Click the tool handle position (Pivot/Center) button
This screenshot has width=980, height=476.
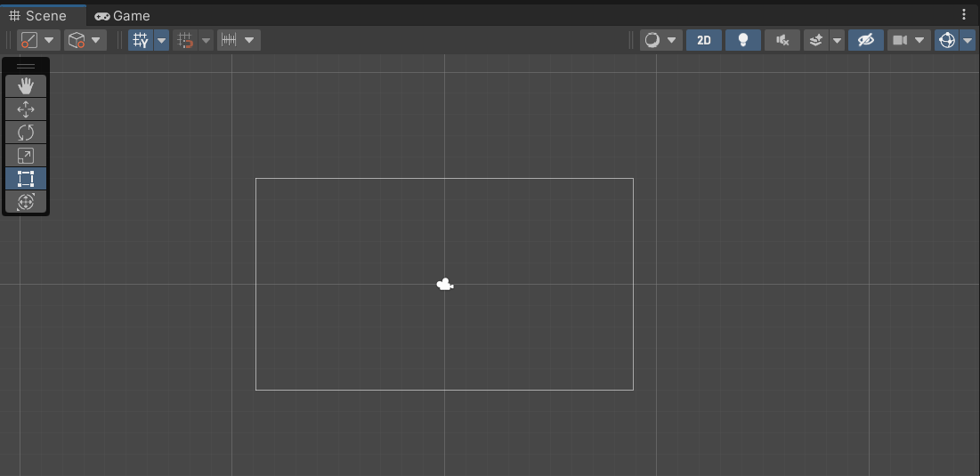[x=29, y=40]
